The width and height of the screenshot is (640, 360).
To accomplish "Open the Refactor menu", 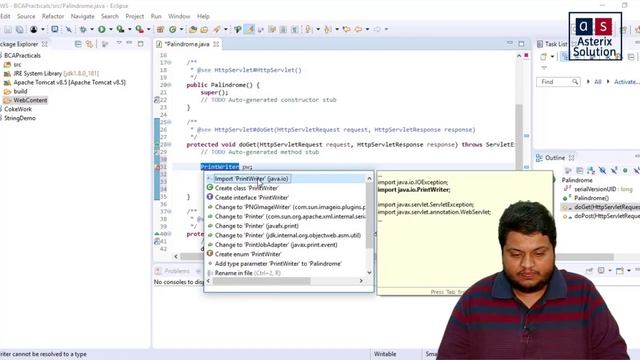I will click(53, 16).
